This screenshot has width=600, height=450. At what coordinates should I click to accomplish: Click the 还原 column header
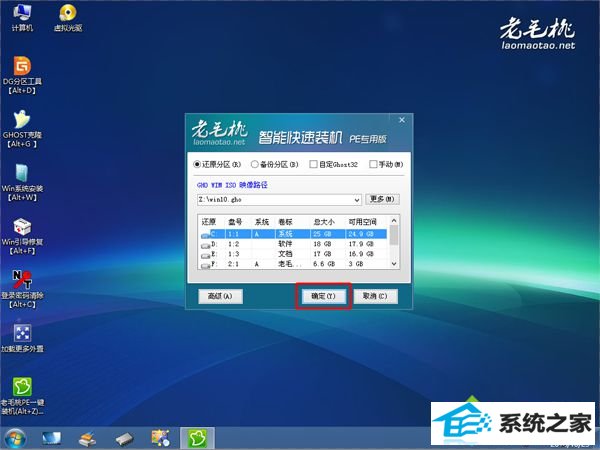pyautogui.click(x=209, y=222)
